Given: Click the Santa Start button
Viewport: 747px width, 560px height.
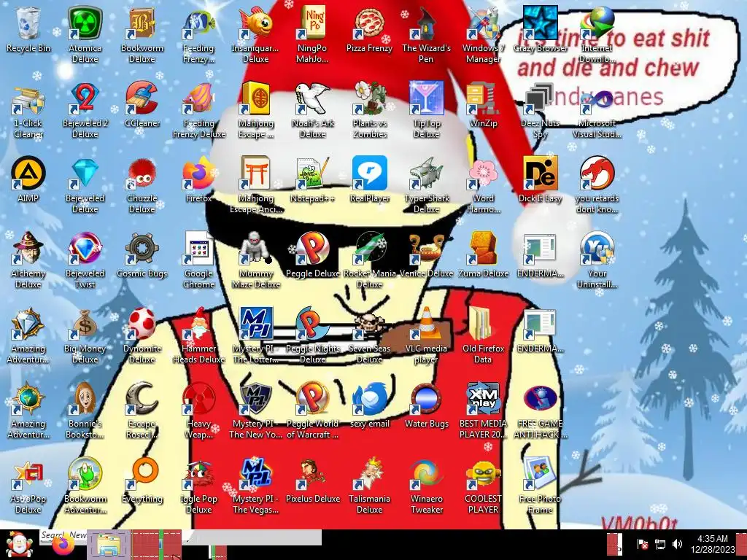Looking at the screenshot, I should click(x=18, y=545).
